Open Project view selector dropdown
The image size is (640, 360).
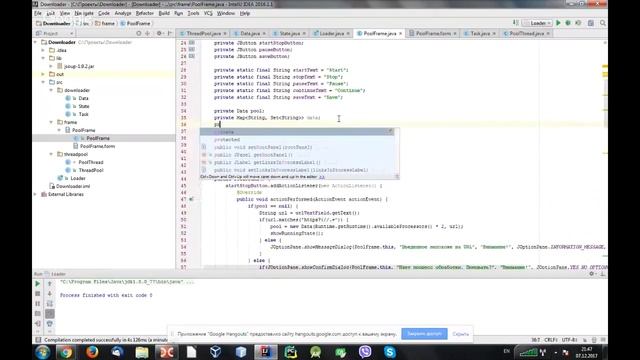click(54, 33)
